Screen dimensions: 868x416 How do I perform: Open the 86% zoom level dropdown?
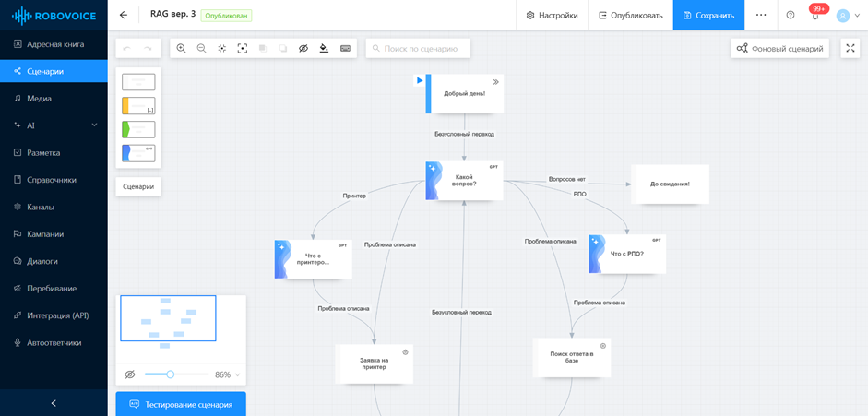228,374
